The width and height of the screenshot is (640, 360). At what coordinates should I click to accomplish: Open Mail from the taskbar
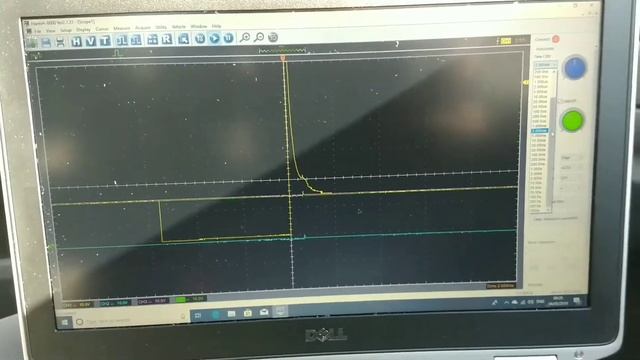(264, 312)
